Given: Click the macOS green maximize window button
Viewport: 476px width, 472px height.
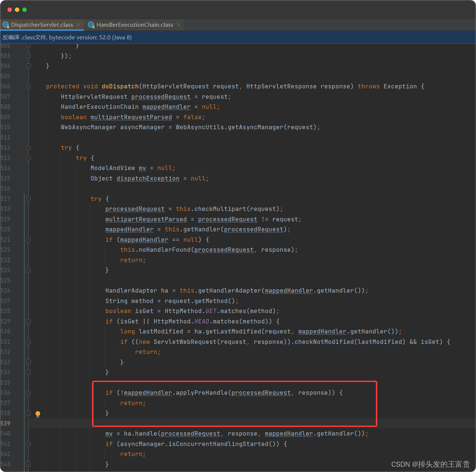Looking at the screenshot, I should pos(24,10).
